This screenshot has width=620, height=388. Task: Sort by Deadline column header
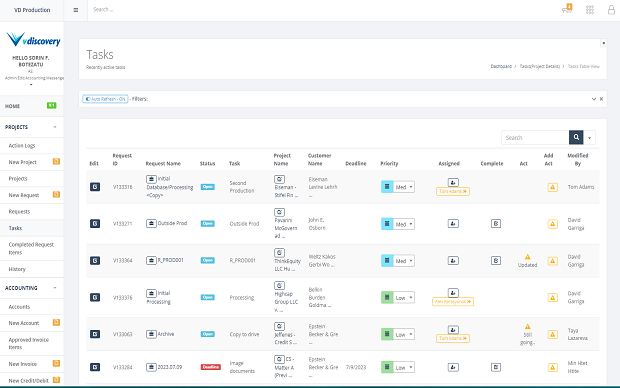pos(355,163)
